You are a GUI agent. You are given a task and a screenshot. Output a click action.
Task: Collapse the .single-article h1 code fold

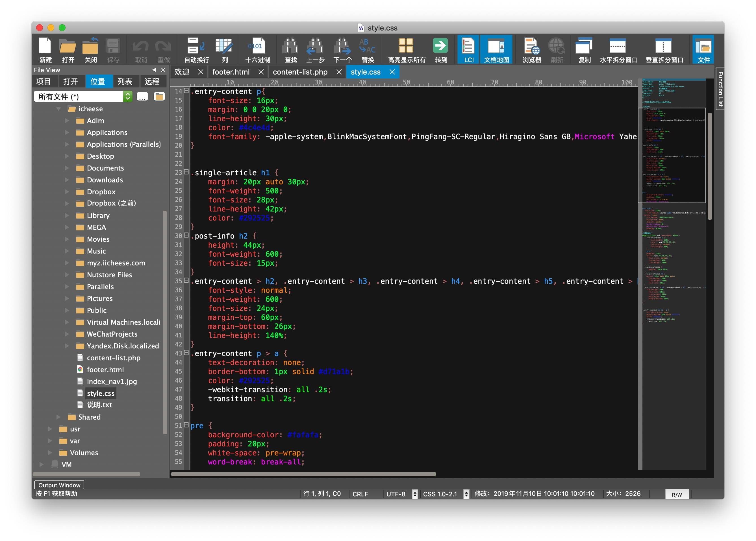click(186, 172)
